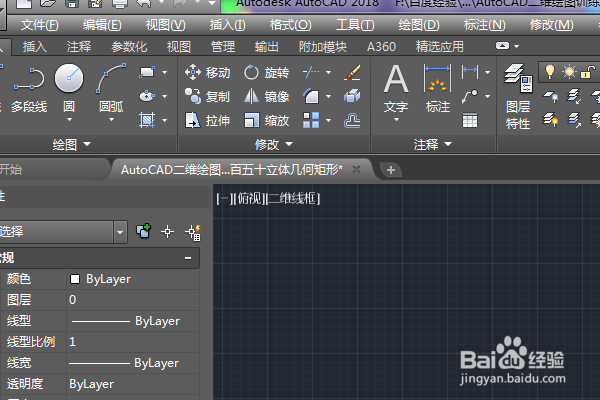Activate the Copy (复制) tool

207,96
